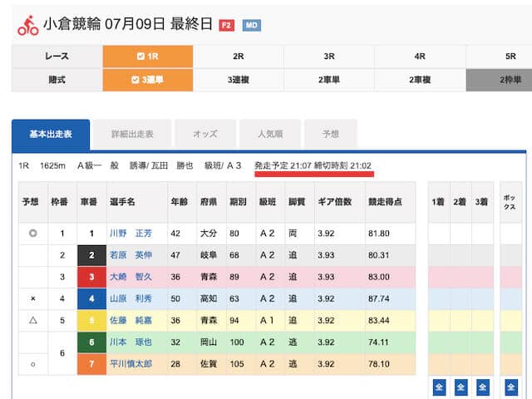Click the 全 button under 3着 column
Viewport: 532px width, 399px height.
pyautogui.click(x=481, y=387)
